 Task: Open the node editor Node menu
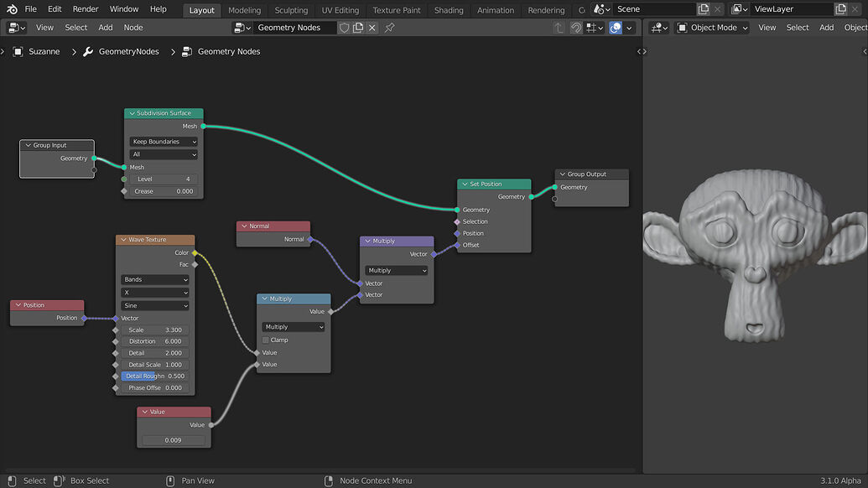[x=133, y=28]
